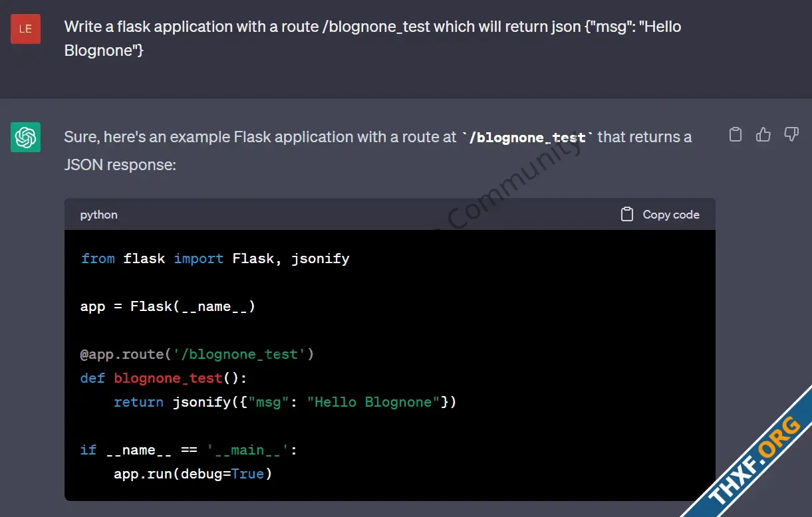Click the Copy code button
The height and width of the screenshot is (517, 812).
660,215
